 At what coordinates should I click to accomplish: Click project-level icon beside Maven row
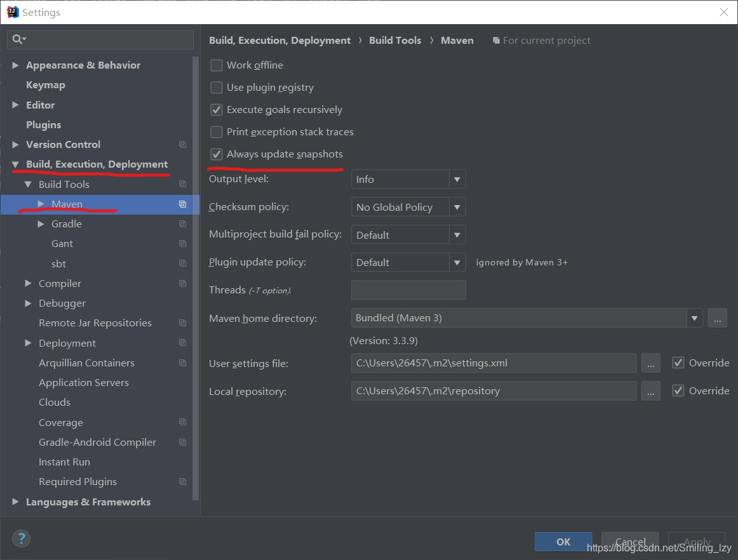click(x=183, y=204)
